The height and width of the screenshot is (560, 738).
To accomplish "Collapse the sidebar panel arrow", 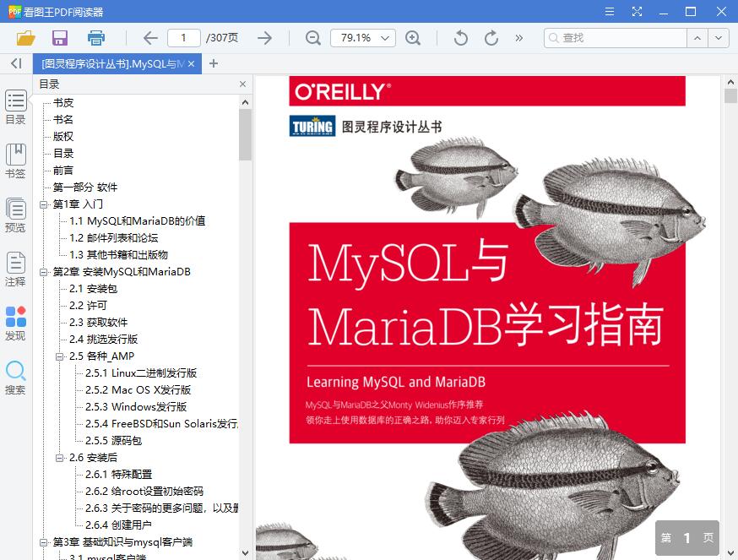I will coord(17,63).
